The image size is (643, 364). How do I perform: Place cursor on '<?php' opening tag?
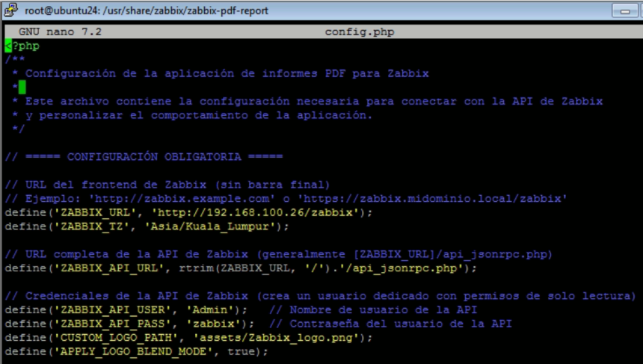pos(22,46)
